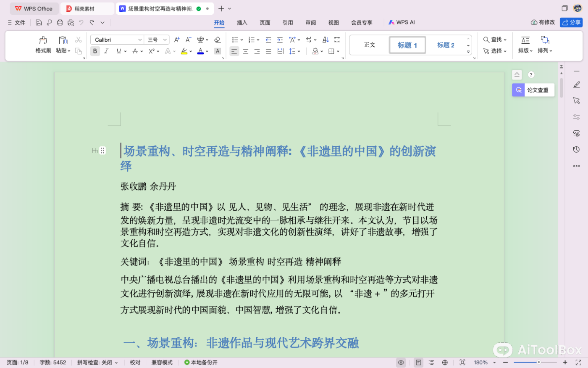
Task: Toggle bold formatting on selected text
Action: (x=95, y=51)
